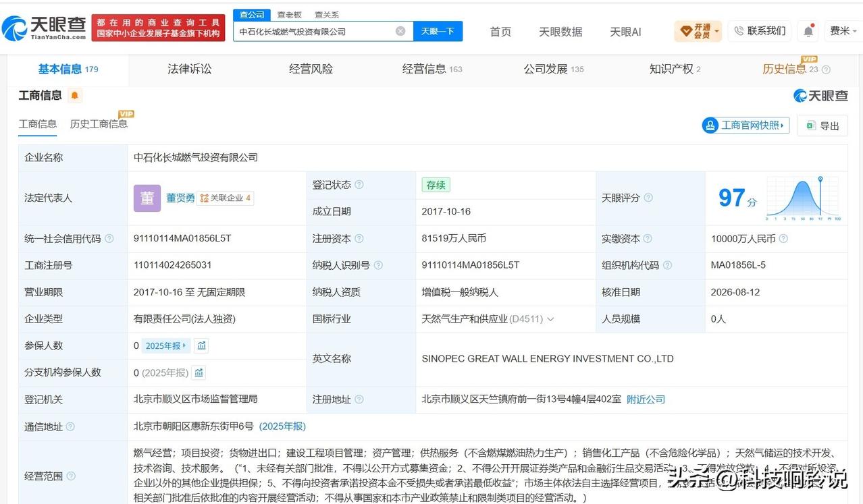This screenshot has width=863, height=504.
Task: Click 北京市顺义区市场监督管理局 registration authority text
Action: pos(195,399)
